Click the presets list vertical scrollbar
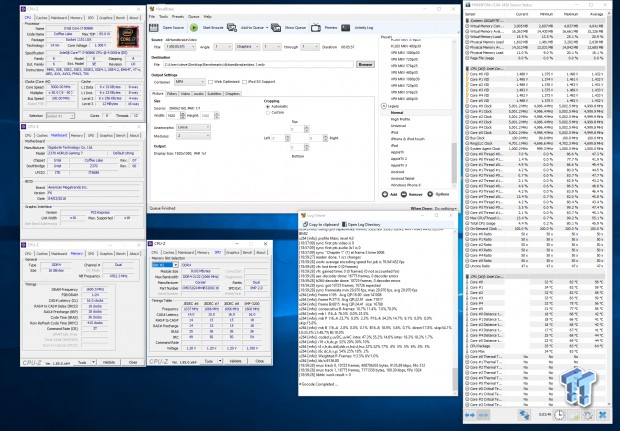Image resolution: width=620 pixels, height=431 pixels. coord(454,111)
